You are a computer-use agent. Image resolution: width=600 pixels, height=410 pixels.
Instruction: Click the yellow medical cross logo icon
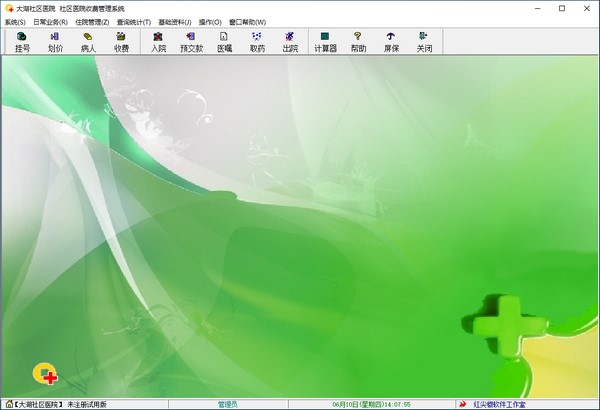[45, 374]
